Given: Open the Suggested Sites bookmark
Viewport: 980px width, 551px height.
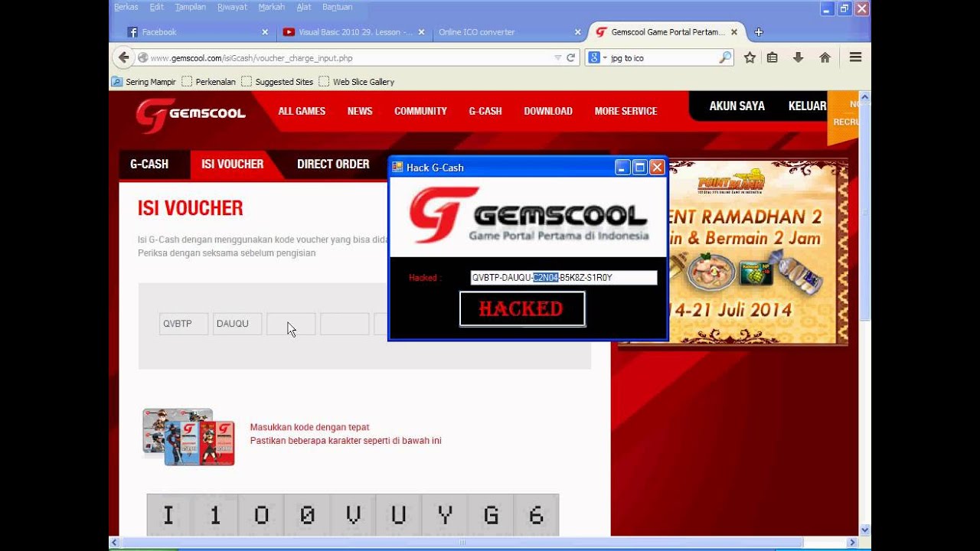Looking at the screenshot, I should click(x=277, y=82).
